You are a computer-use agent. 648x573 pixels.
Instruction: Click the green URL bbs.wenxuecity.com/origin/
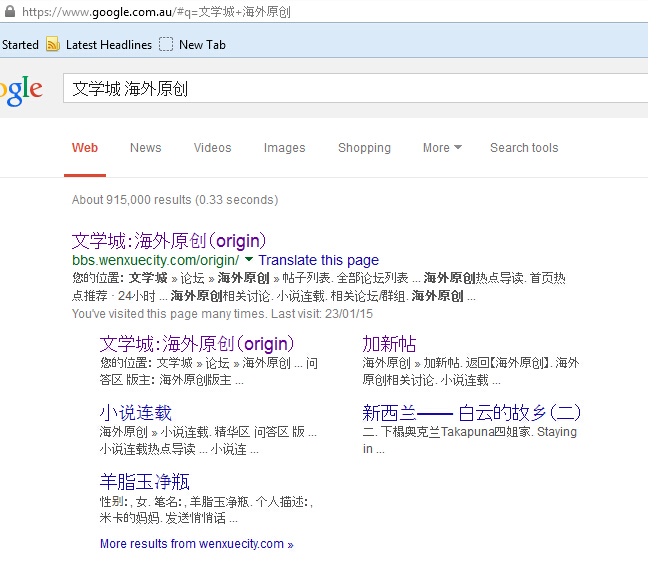click(x=155, y=260)
